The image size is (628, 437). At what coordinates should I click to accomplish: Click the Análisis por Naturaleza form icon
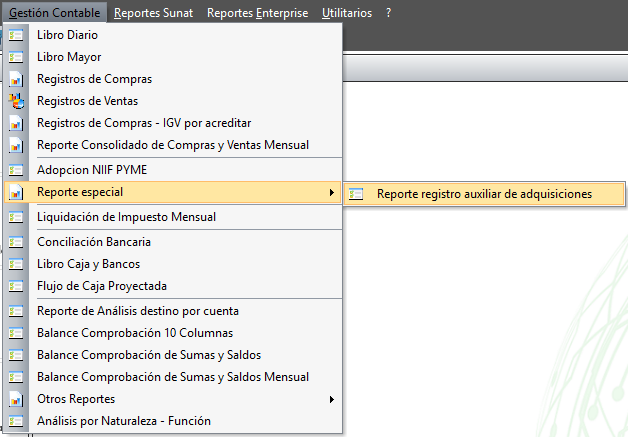coord(16,421)
